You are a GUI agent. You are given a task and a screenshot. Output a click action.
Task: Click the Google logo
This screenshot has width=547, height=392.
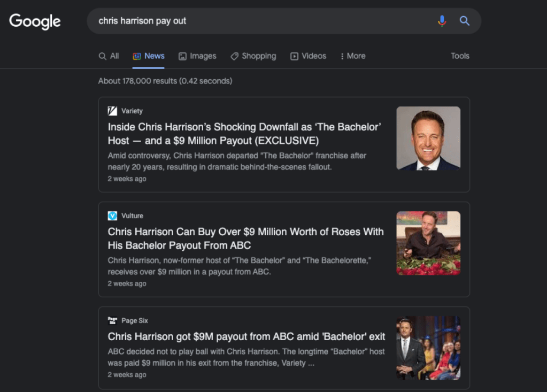[x=35, y=21]
